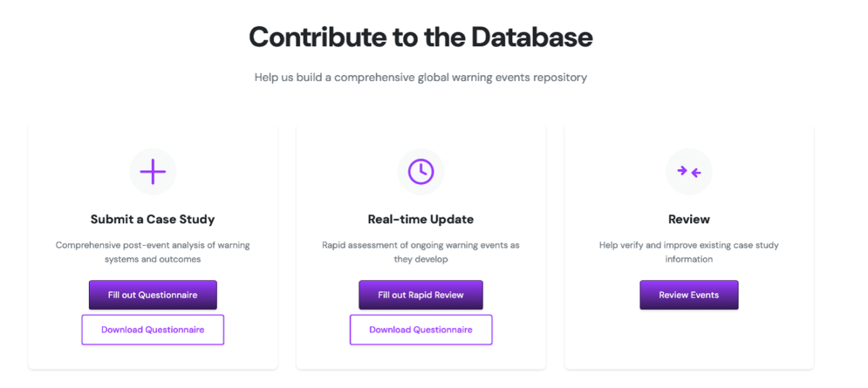
Task: Select the Submit a Case Study heading
Action: tap(153, 219)
